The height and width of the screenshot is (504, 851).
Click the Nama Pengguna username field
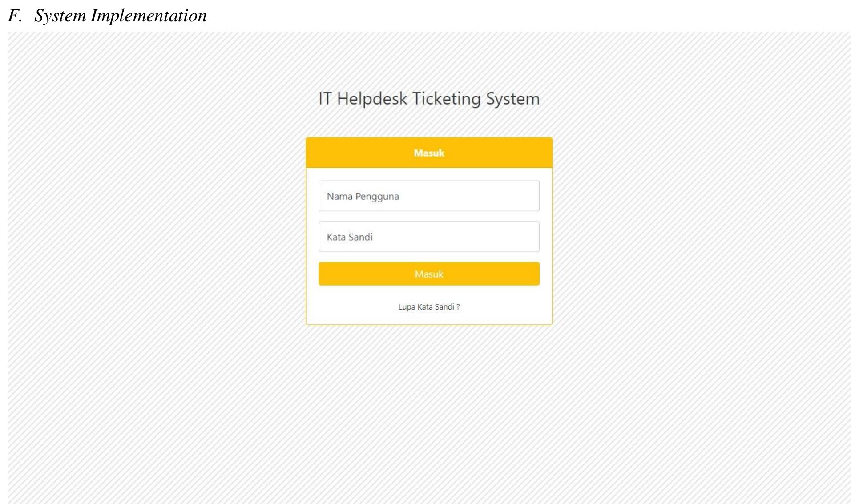tap(429, 196)
